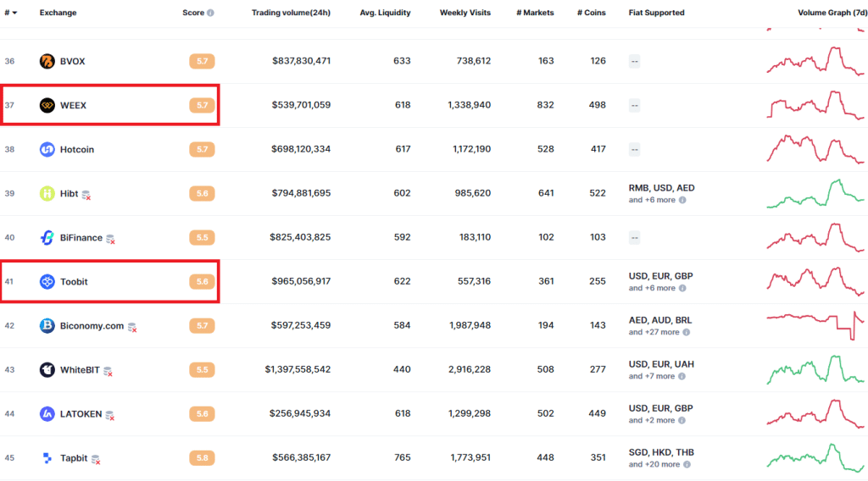
Task: Click the 2,916,228 weekly visits value
Action: (x=470, y=369)
